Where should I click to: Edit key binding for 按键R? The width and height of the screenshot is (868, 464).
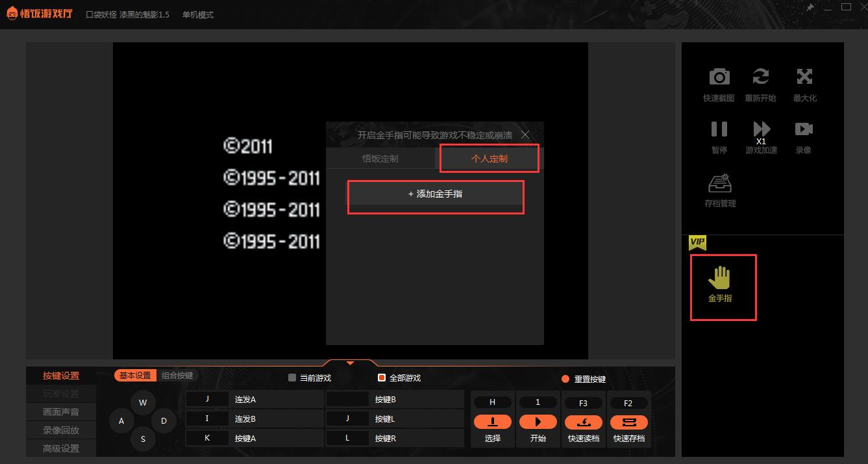click(347, 438)
